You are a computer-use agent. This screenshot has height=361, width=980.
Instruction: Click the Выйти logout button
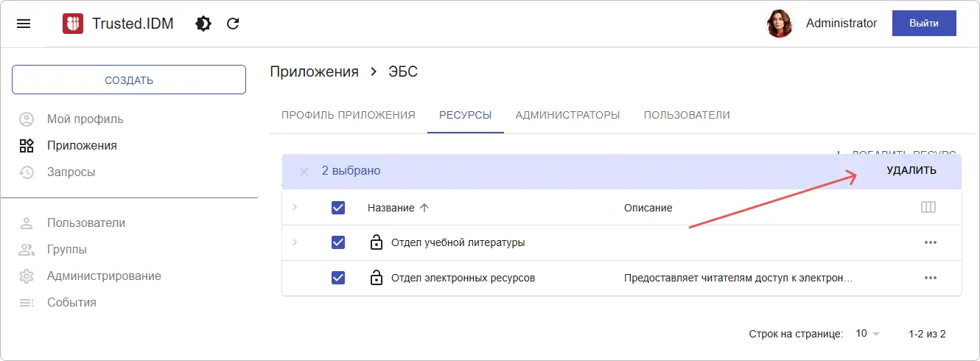coord(923,24)
